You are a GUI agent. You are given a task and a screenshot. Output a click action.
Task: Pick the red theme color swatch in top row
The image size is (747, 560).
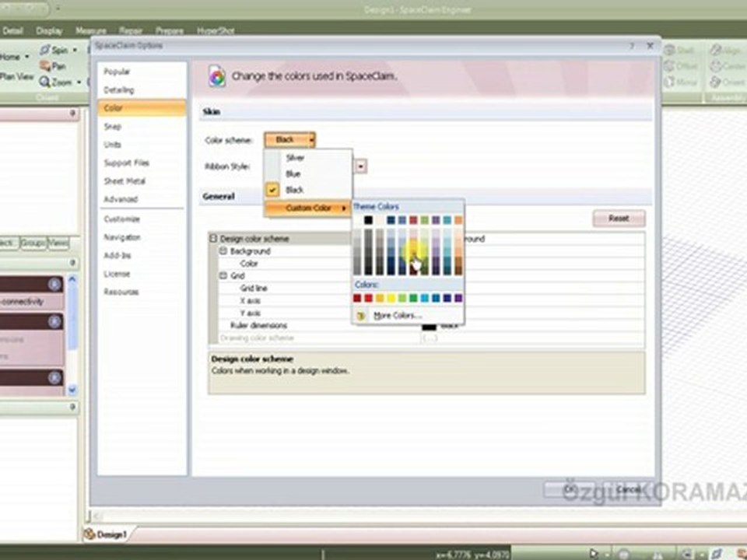point(413,219)
